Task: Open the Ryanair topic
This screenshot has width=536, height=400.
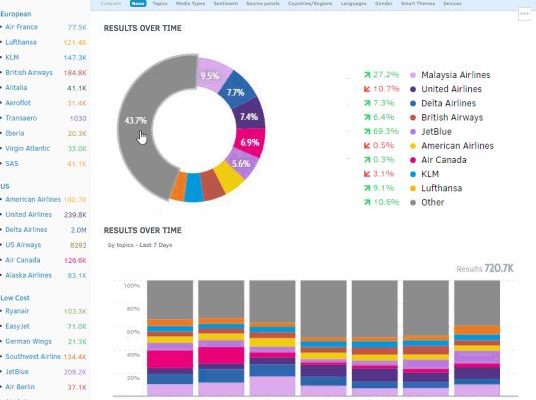Action: [x=17, y=311]
